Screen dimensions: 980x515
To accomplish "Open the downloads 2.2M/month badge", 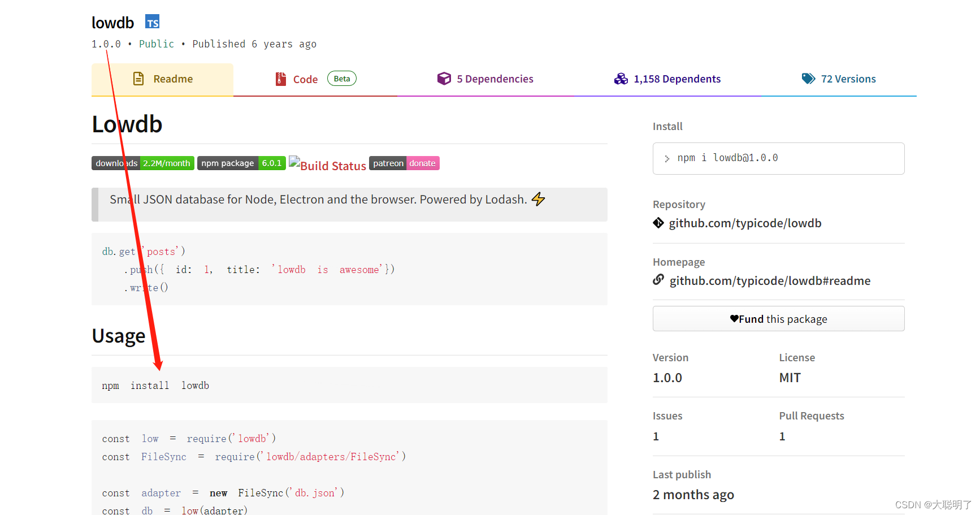I will click(143, 163).
